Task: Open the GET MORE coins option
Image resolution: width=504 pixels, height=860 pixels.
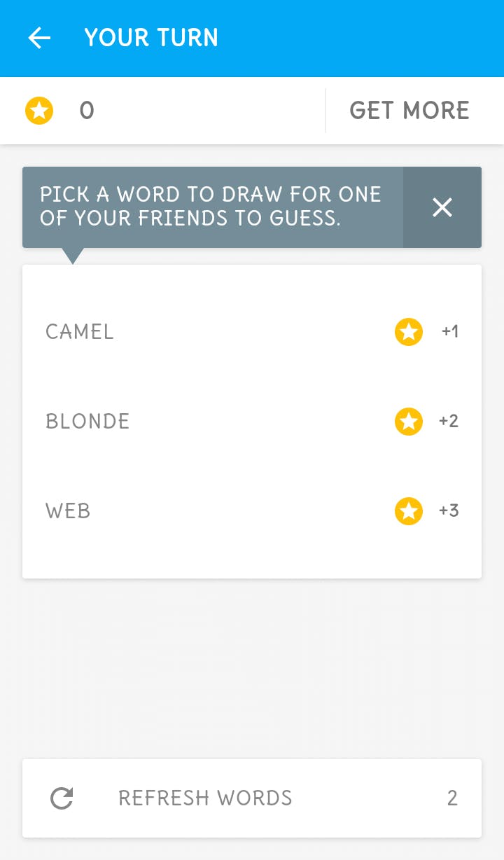Action: click(409, 111)
